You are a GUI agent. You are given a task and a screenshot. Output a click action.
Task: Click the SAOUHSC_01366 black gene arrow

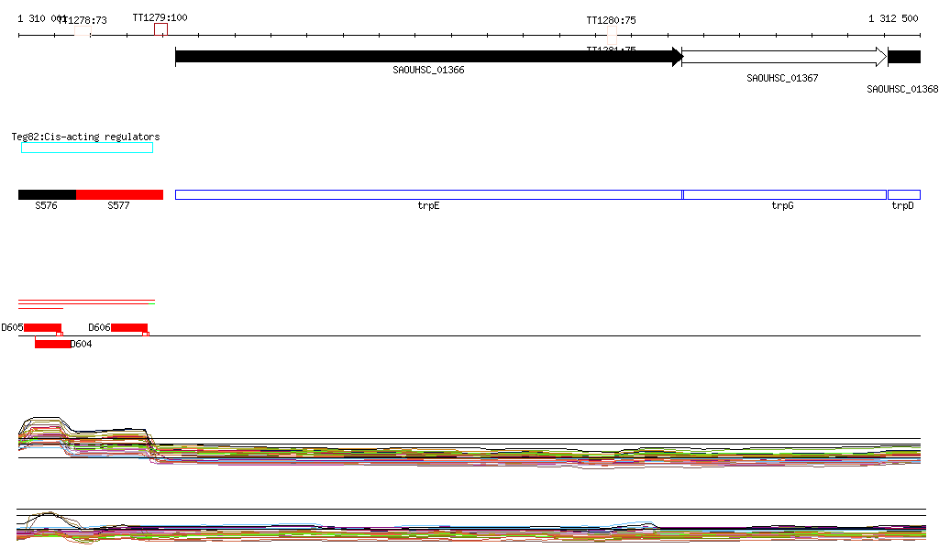click(x=429, y=57)
